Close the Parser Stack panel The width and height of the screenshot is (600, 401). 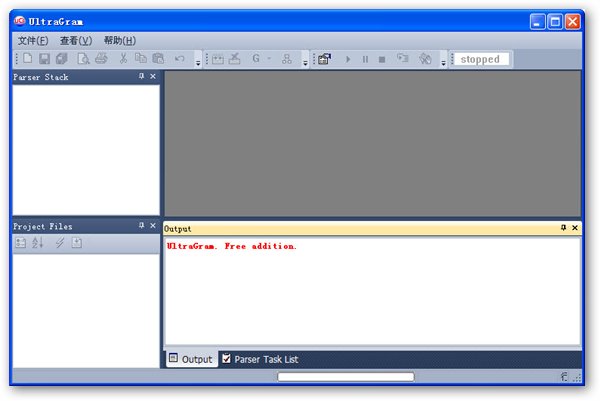153,76
